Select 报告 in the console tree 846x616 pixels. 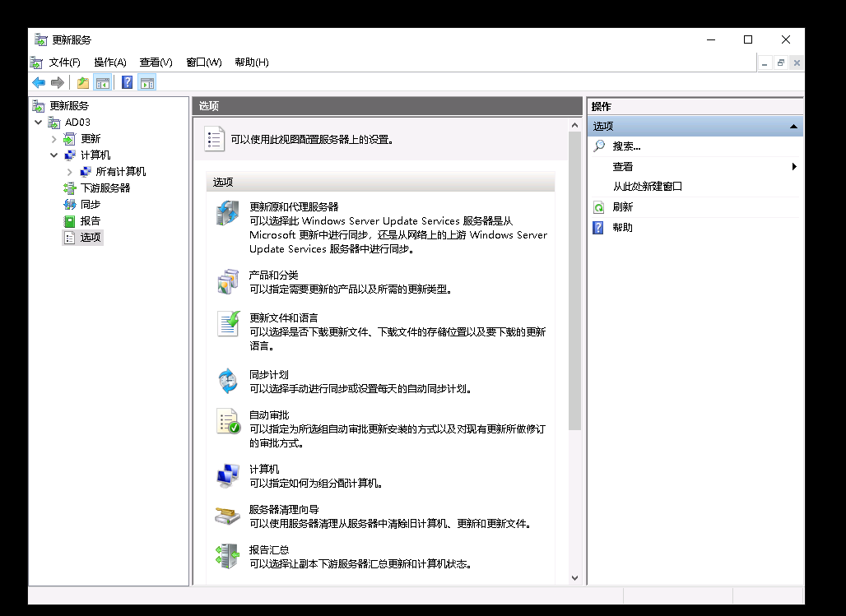pos(91,221)
